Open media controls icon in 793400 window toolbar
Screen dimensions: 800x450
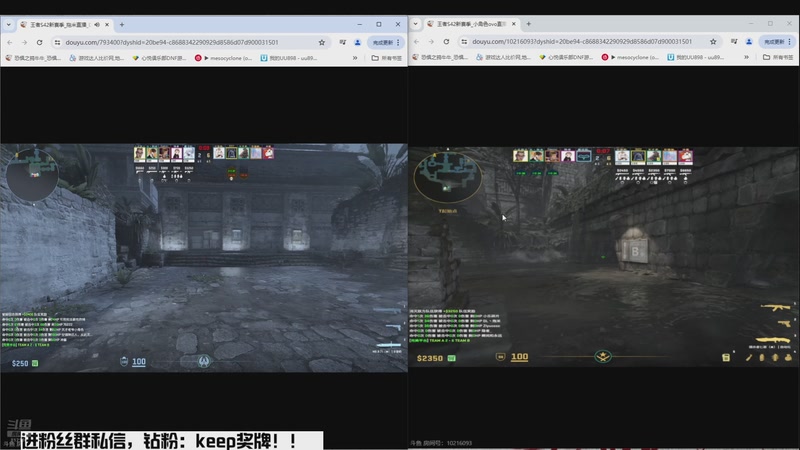click(x=343, y=42)
